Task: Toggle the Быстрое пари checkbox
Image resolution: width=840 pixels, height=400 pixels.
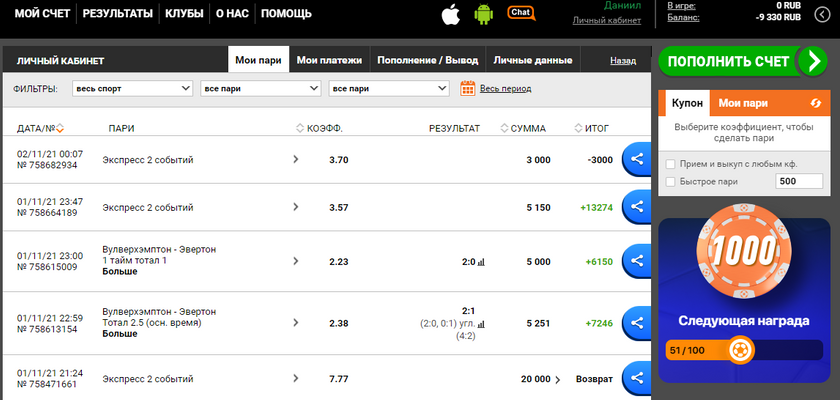Action: click(671, 182)
